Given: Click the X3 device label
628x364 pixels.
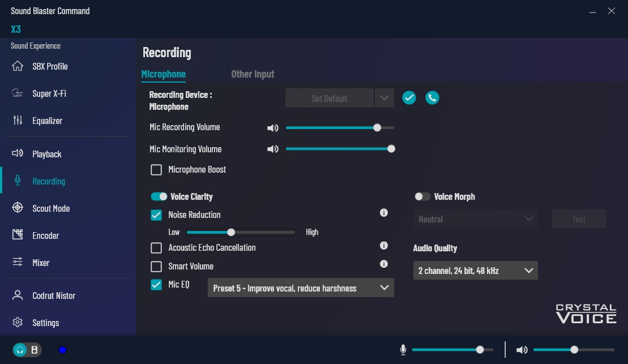Looking at the screenshot, I should click(x=16, y=29).
